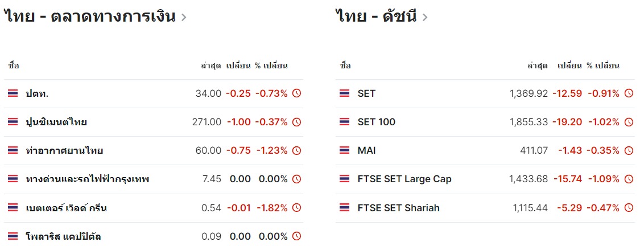This screenshot has height=246, width=644.
Task: Click the % เปลี่ยน column header in the index table
Action: 602,65
